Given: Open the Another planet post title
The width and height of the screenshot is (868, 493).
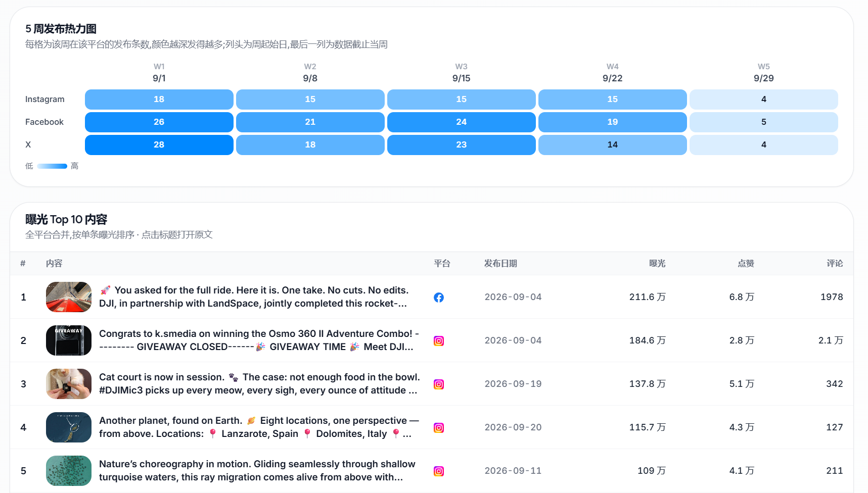Looking at the screenshot, I should tap(259, 427).
